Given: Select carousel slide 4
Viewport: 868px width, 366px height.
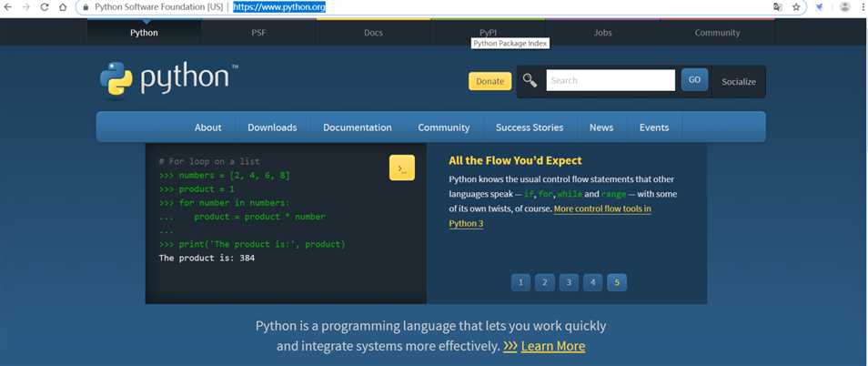Looking at the screenshot, I should 592,282.
